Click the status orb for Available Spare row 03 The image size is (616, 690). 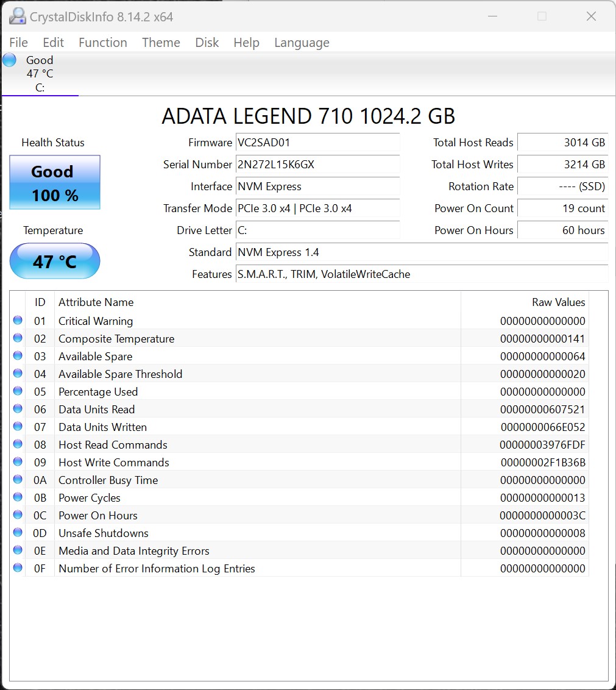point(18,355)
